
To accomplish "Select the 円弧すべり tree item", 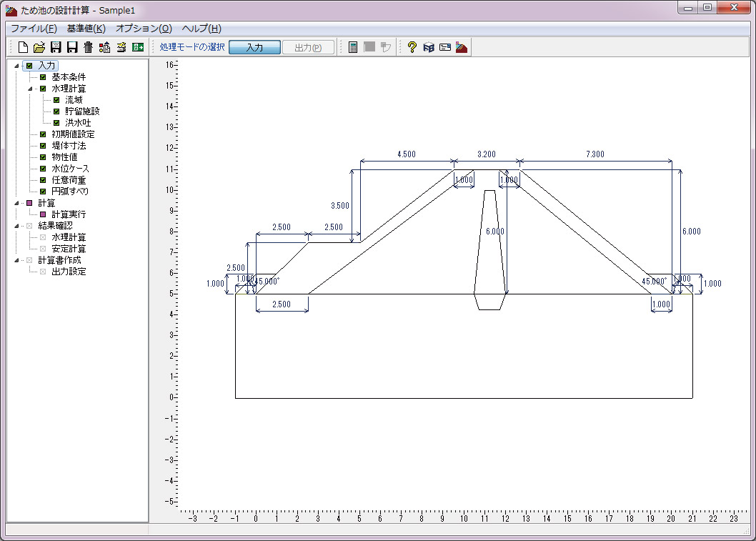I will pyautogui.click(x=70, y=192).
